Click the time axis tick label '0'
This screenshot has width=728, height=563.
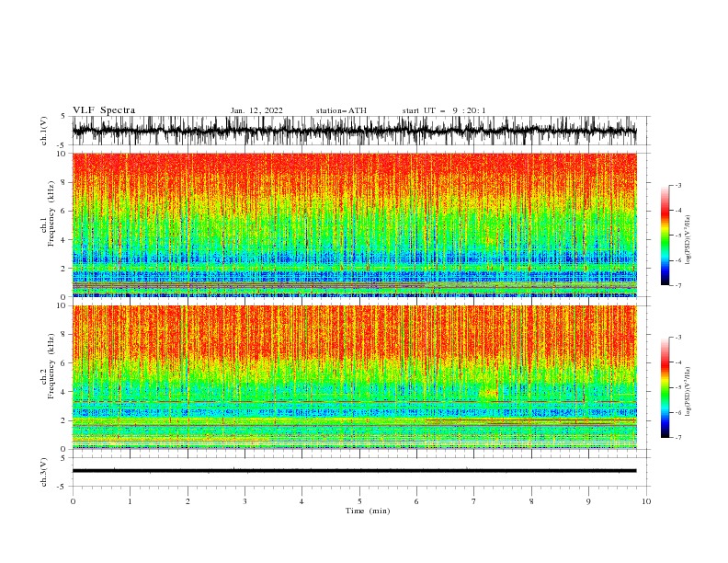pyautogui.click(x=73, y=501)
